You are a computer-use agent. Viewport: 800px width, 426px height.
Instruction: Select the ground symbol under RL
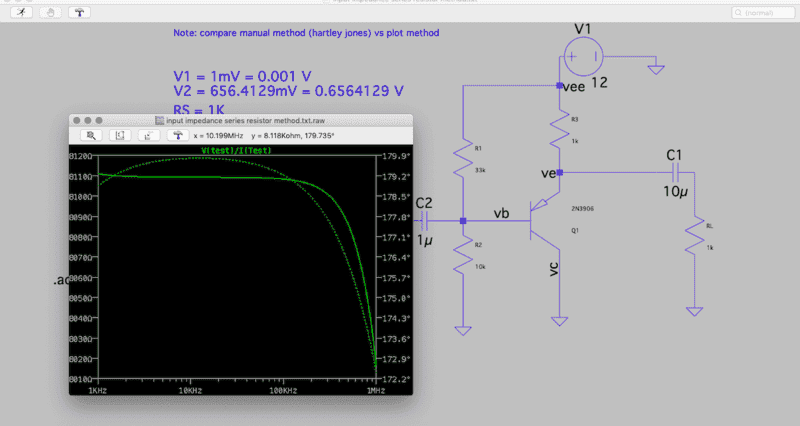pos(694,311)
